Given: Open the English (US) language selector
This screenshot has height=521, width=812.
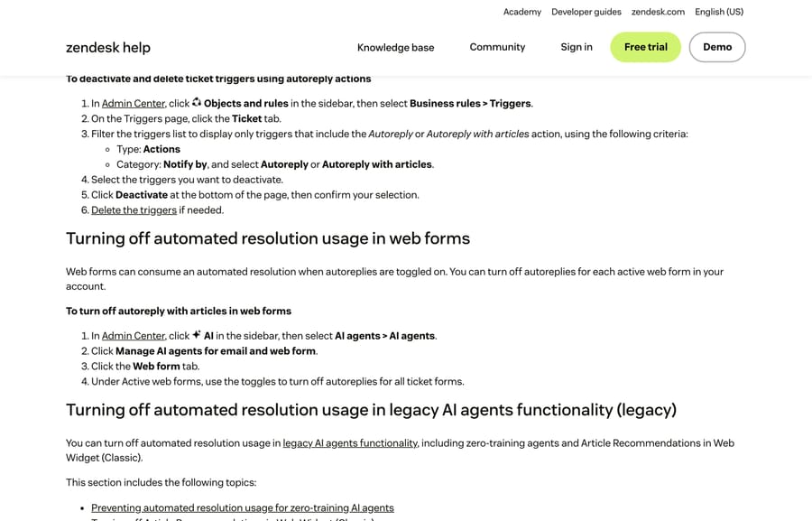Looking at the screenshot, I should click(x=719, y=12).
